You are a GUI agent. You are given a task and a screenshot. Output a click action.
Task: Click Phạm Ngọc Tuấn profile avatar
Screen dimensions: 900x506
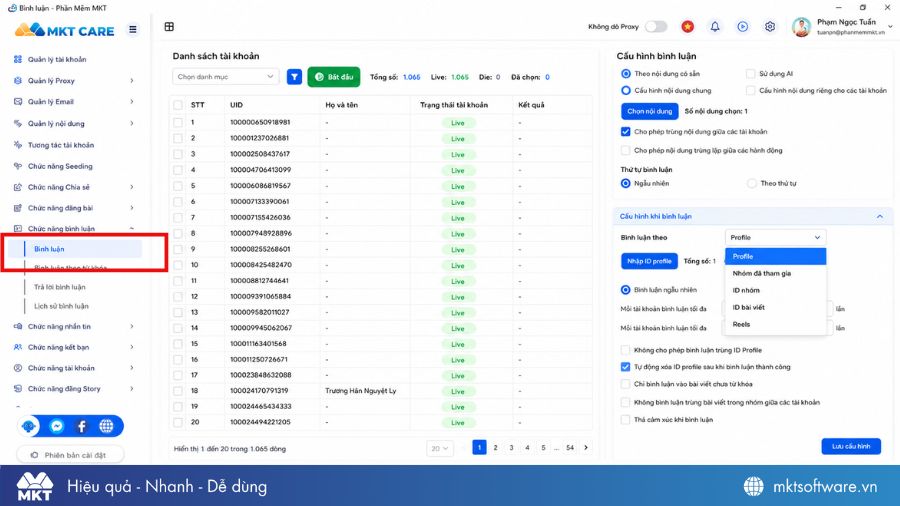pyautogui.click(x=801, y=26)
